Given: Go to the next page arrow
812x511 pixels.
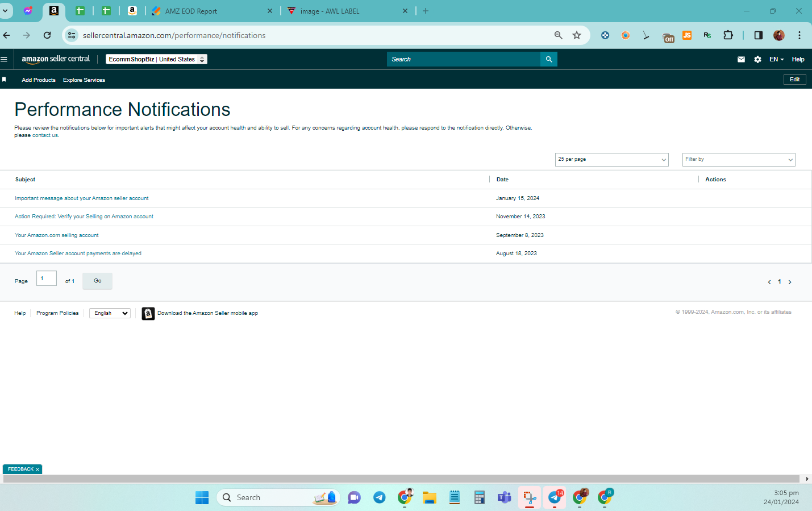Looking at the screenshot, I should [x=790, y=282].
